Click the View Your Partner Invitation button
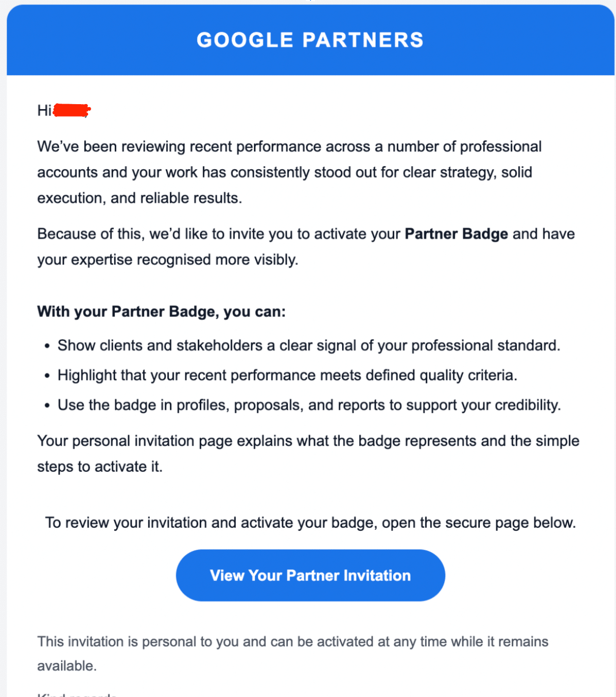The width and height of the screenshot is (616, 697). (310, 575)
